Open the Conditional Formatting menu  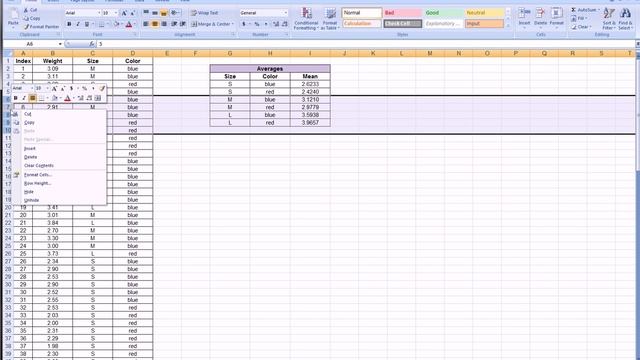tap(306, 19)
